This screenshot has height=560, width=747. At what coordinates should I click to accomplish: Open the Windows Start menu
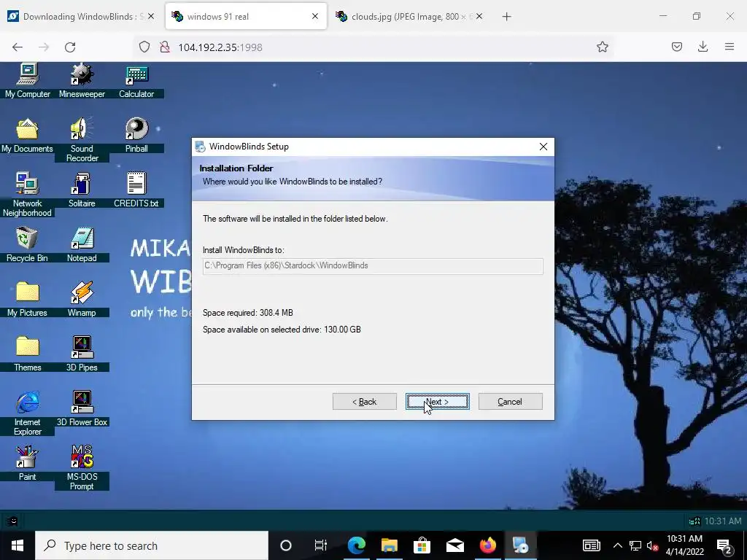[x=18, y=545]
